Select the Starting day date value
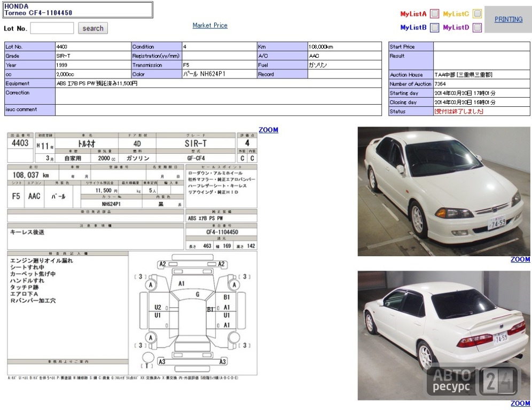532x410 pixels. 465,93
